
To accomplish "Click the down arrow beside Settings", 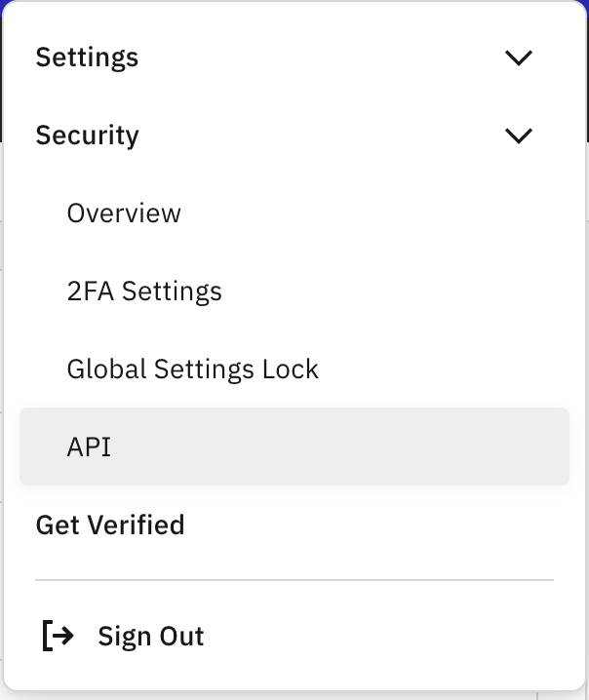I will 519,58.
